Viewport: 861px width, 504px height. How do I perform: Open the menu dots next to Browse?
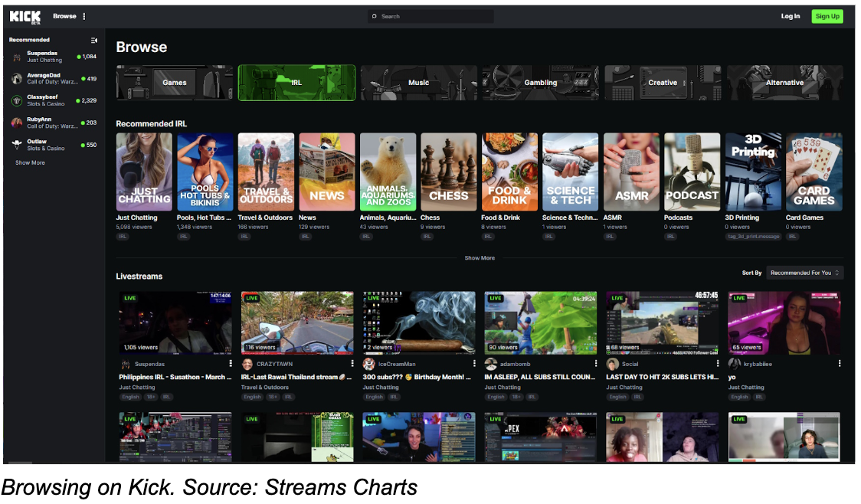84,17
